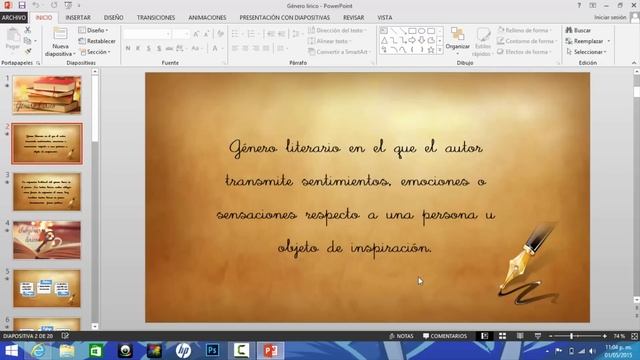Open the COMENTARIOS pane from the status bar
640x360 pixels.
coord(445,336)
